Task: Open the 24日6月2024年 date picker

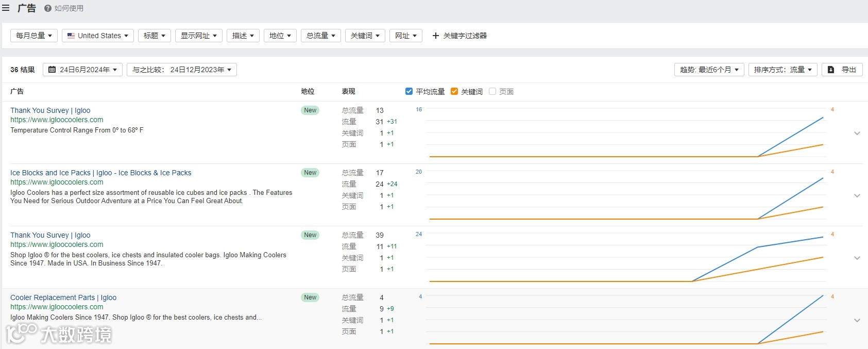Action: (x=82, y=70)
